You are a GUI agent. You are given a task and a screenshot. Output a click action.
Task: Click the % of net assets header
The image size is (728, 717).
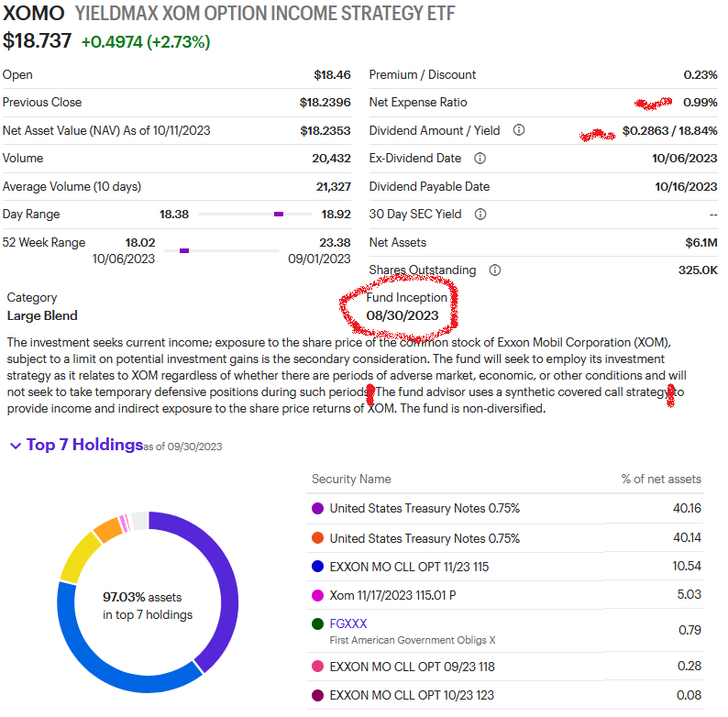(x=661, y=479)
